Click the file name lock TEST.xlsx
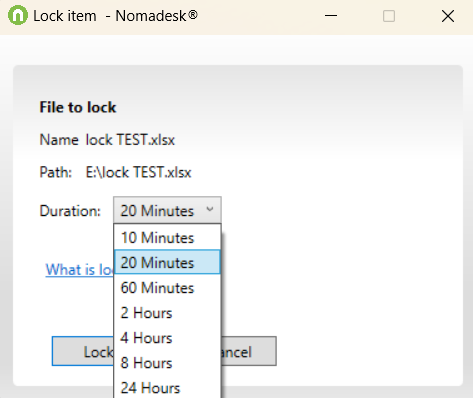Screen dimensions: 473x398 coord(130,139)
